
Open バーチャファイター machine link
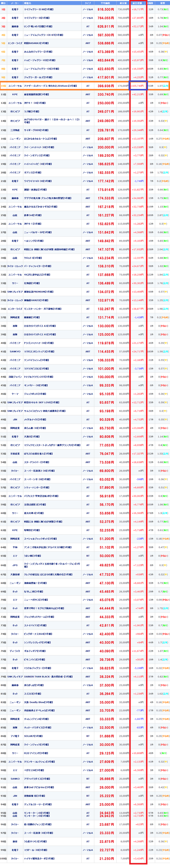pos(37,266)
